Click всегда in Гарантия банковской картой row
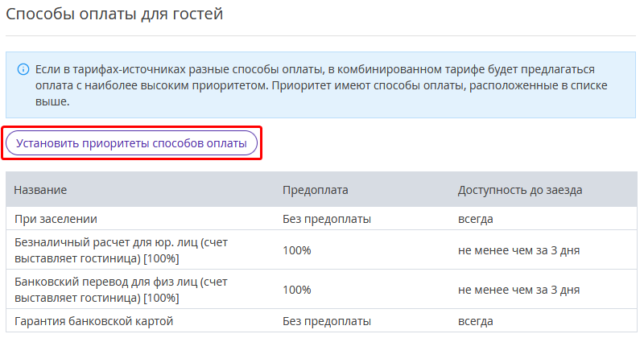The image size is (644, 338). [475, 321]
